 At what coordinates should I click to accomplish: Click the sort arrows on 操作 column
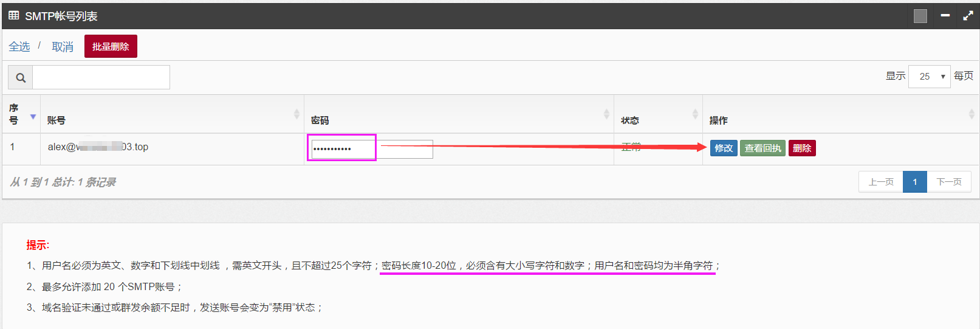[971, 114]
